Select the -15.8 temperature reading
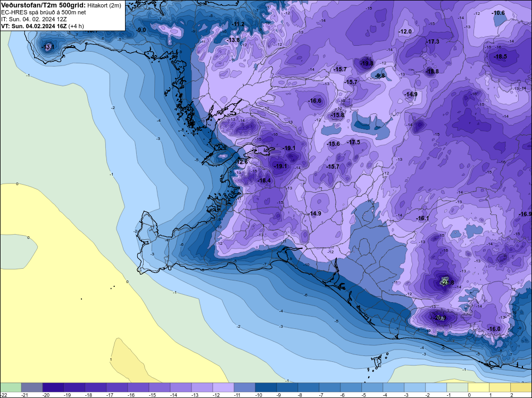Image resolution: width=532 pixels, height=398 pixels. pyautogui.click(x=338, y=115)
